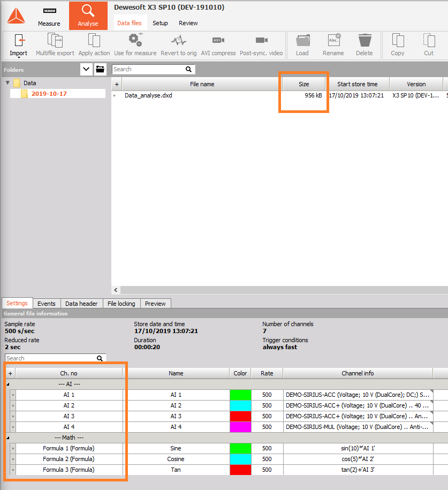Open the Import dropdown arrow
The image size is (448, 490).
[x=18, y=57]
